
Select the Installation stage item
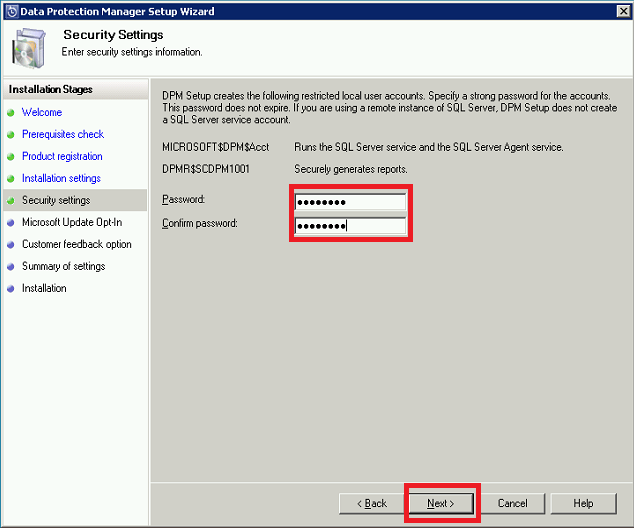click(44, 288)
